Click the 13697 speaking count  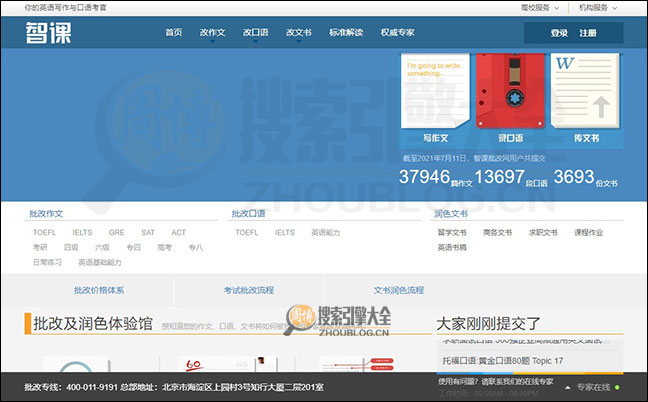pyautogui.click(x=500, y=177)
